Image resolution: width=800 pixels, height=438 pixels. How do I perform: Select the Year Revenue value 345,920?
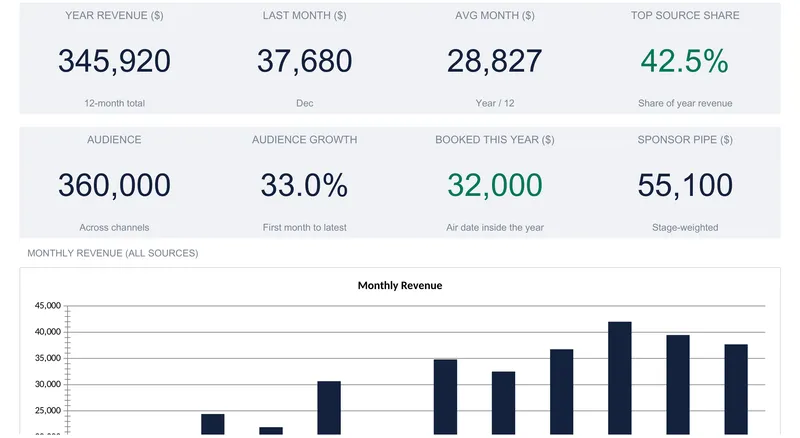coord(114,61)
